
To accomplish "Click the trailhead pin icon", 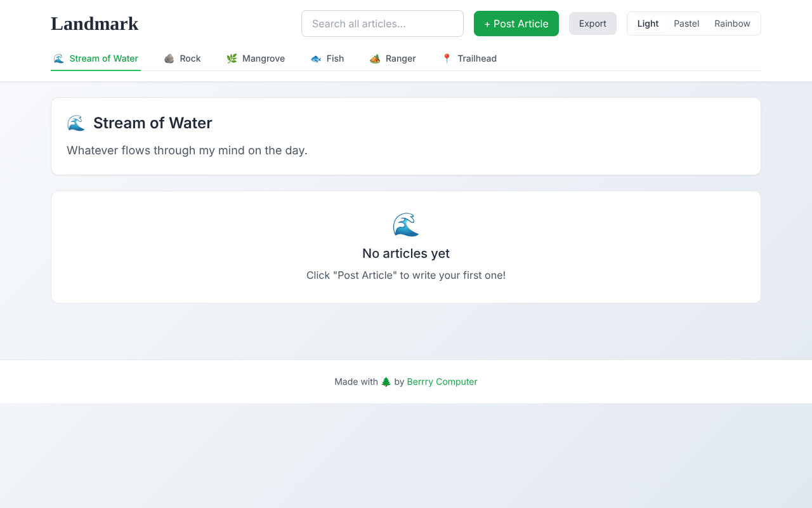I will click(447, 58).
